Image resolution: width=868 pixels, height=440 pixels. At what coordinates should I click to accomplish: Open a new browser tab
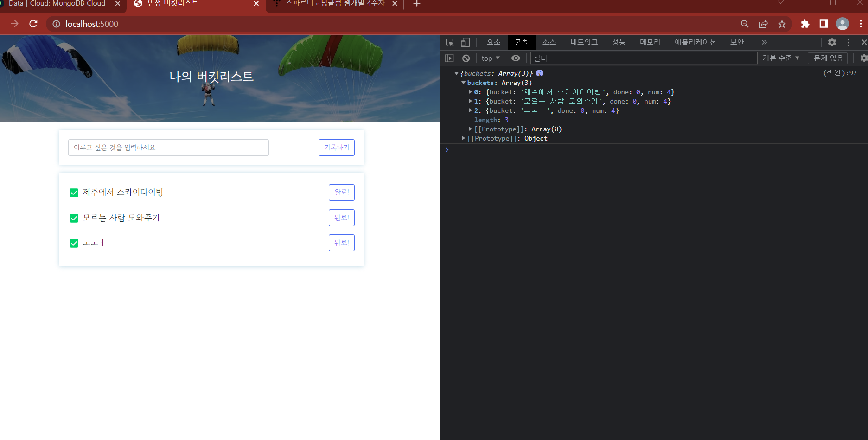(417, 4)
